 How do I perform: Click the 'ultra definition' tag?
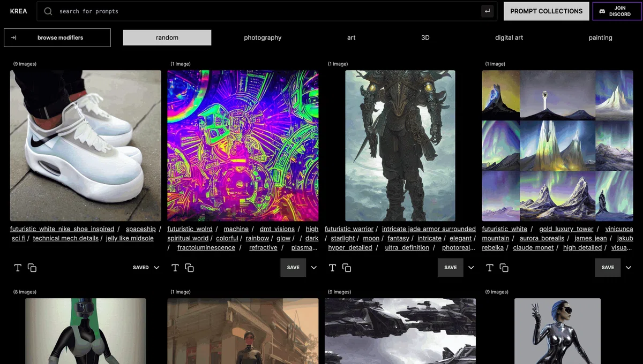tap(407, 248)
